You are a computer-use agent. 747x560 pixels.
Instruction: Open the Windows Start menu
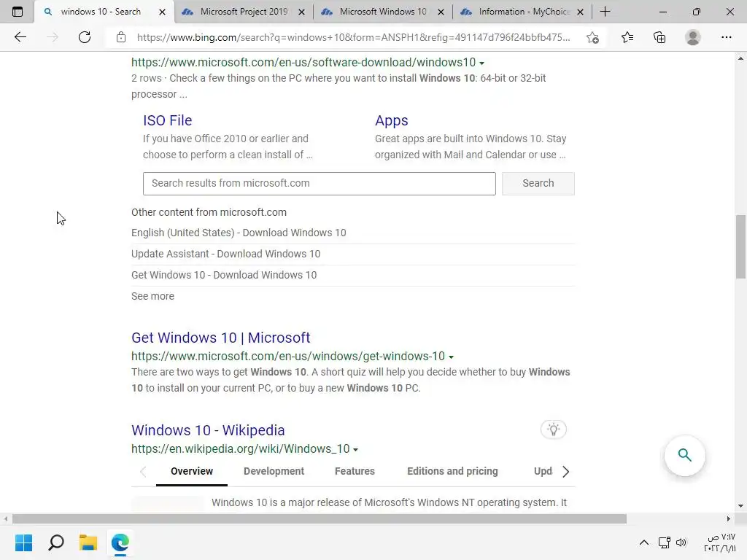point(23,542)
